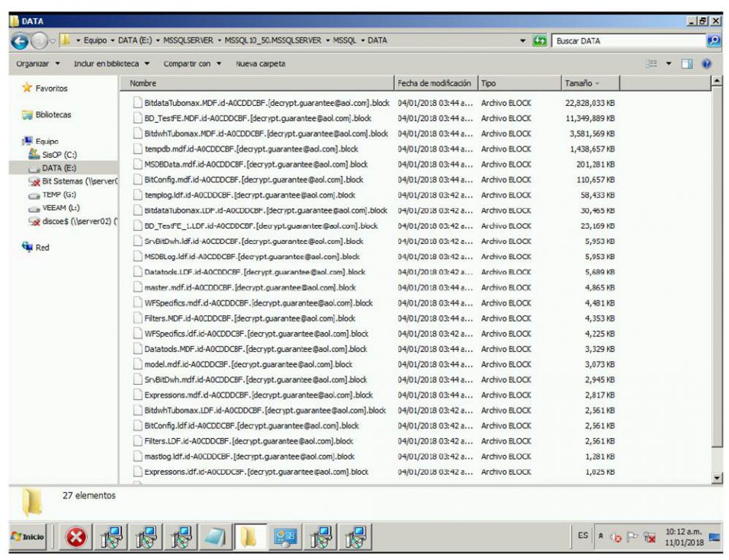The image size is (729, 560).
Task: Open the Bit Sistemas network drive
Action: [x=73, y=181]
